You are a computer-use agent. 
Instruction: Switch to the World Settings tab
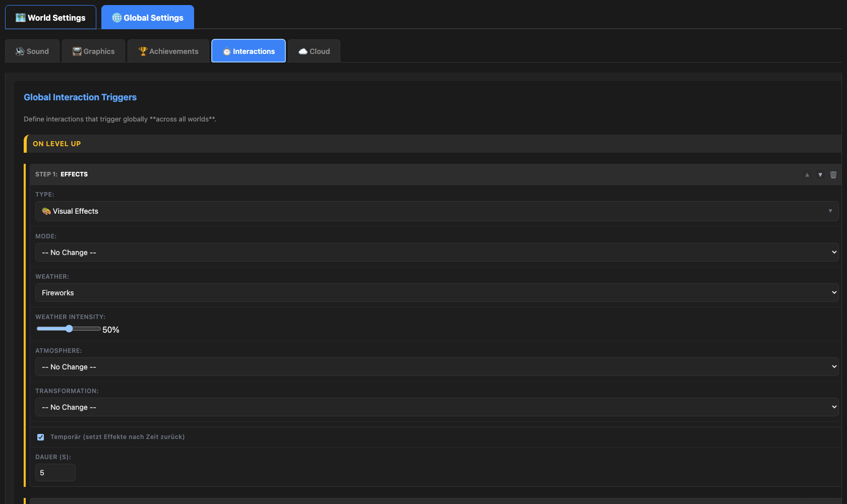pos(50,18)
